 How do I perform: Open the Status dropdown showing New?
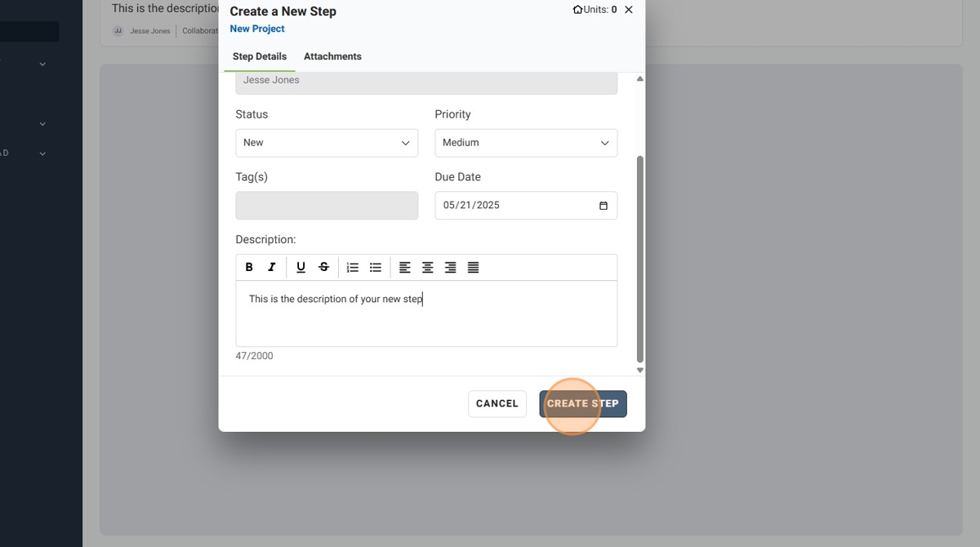tap(327, 143)
